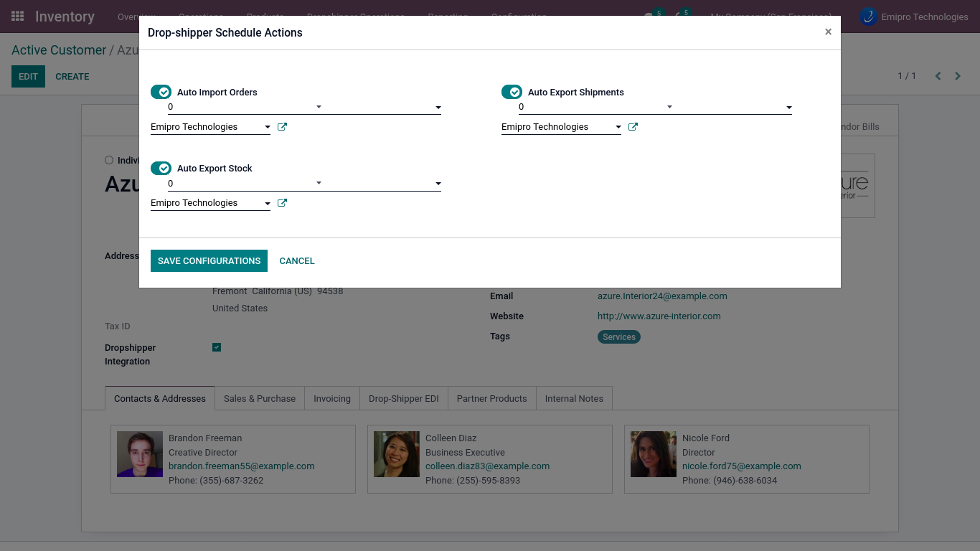This screenshot has width=980, height=551.
Task: Switch to Sales & Purchase tab
Action: (260, 398)
